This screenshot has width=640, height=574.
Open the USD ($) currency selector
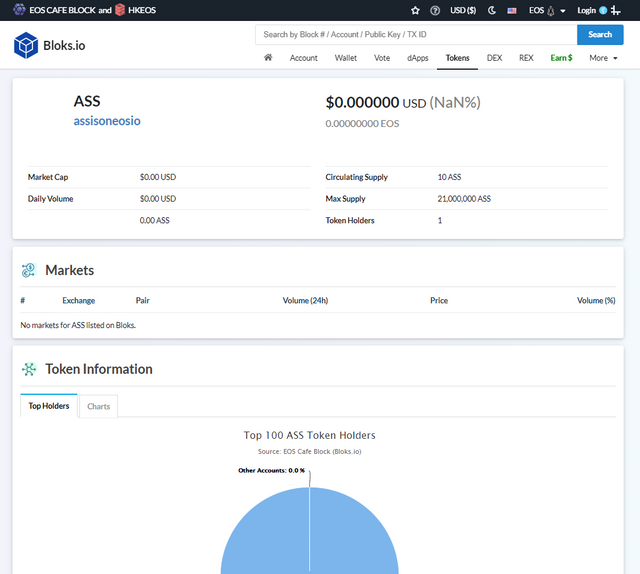463,10
